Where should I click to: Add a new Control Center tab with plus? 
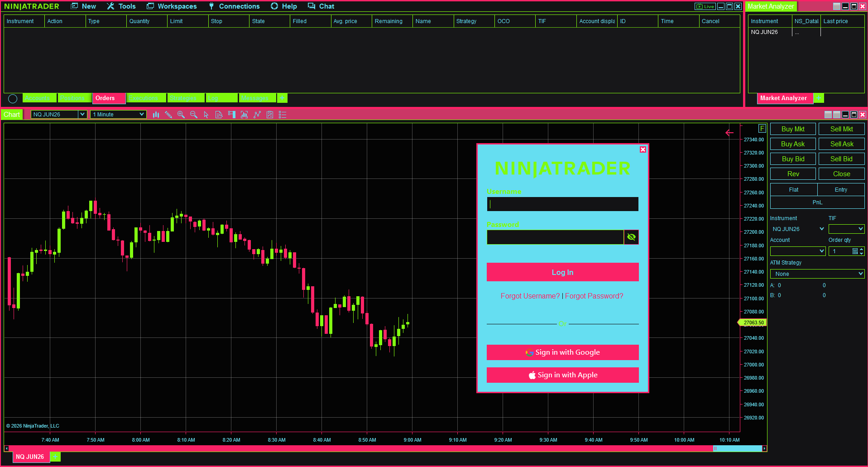(x=282, y=98)
